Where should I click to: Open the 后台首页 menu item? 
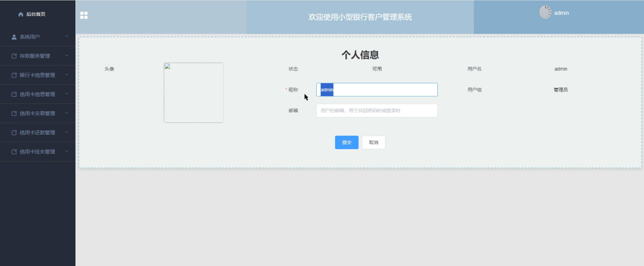37,14
